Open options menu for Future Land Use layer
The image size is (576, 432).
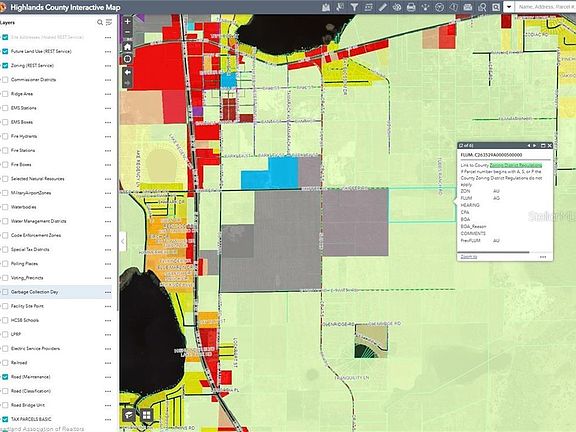(108, 52)
